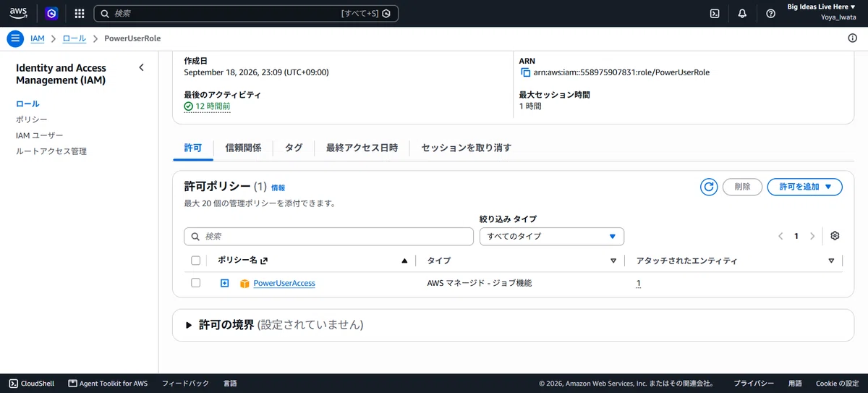
Task: Sort by ポリシー名 ascending arrow
Action: pos(404,261)
